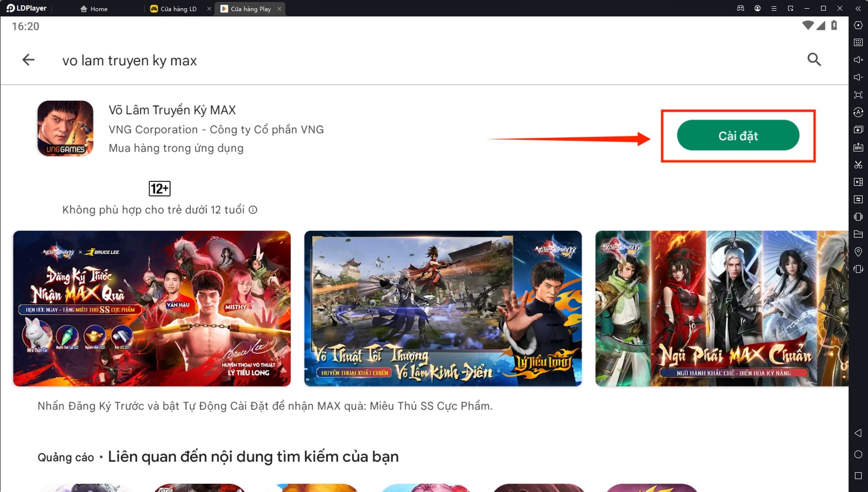The image size is (868, 492).
Task: Open shared folder icon
Action: 858,234
